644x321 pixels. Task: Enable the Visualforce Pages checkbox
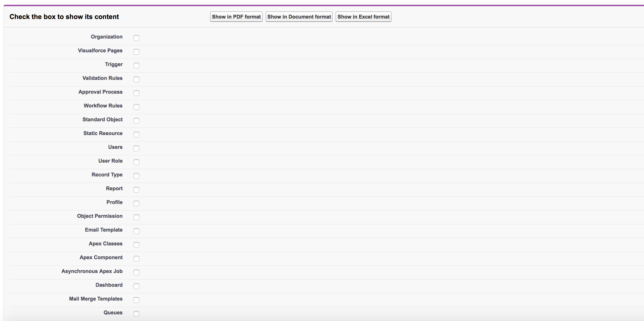(x=136, y=52)
